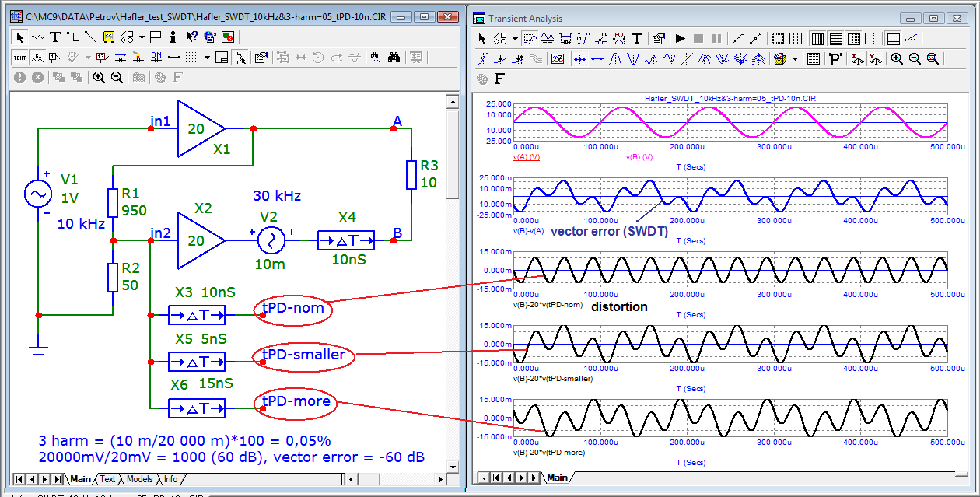
Task: Pick horizontal tag mode tool
Action: [565, 39]
